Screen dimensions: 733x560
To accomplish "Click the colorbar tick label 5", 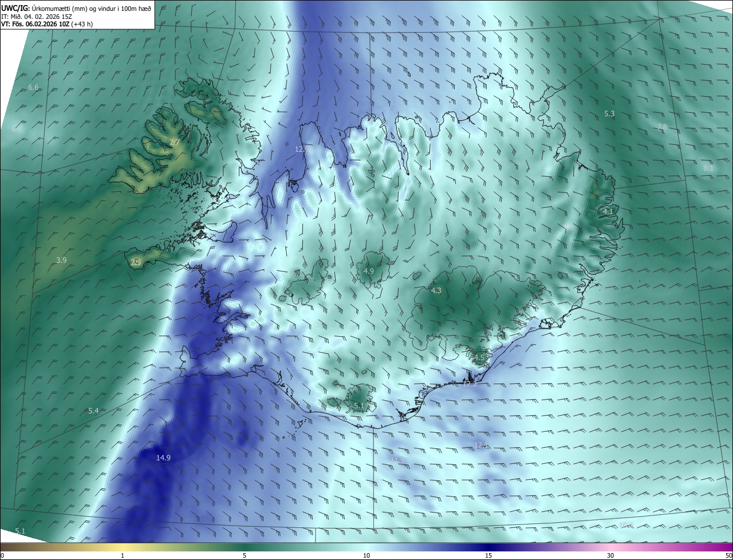I will [245, 555].
